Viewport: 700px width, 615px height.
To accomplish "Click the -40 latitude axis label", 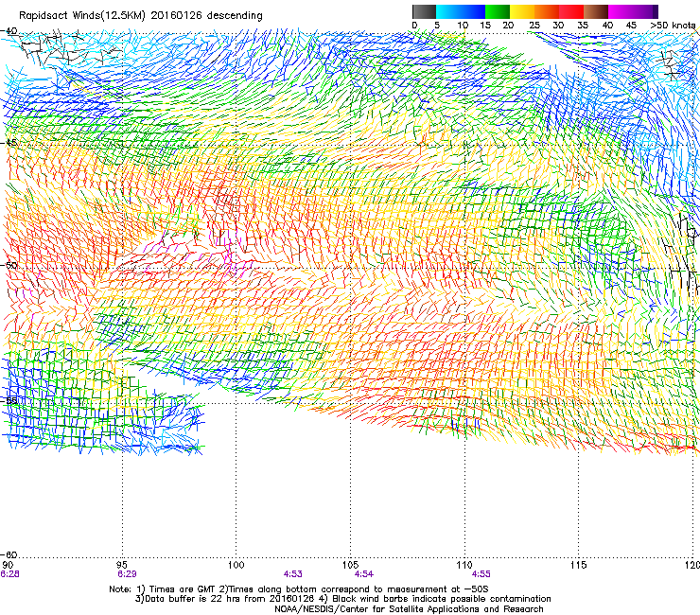I will (x=9, y=31).
